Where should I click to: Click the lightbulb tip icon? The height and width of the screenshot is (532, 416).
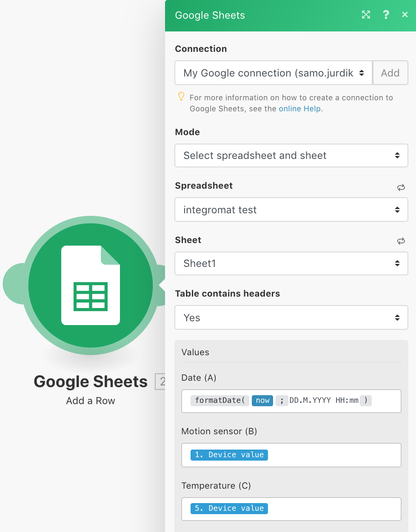pyautogui.click(x=181, y=97)
